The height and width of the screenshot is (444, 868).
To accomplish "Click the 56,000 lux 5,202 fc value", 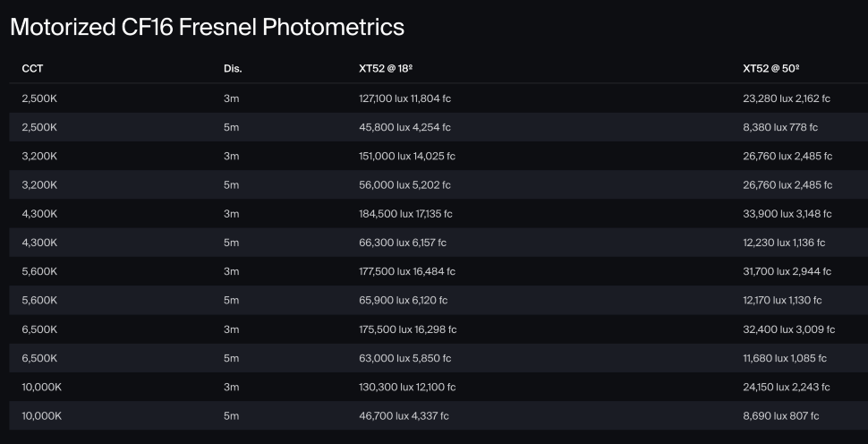I will [404, 185].
